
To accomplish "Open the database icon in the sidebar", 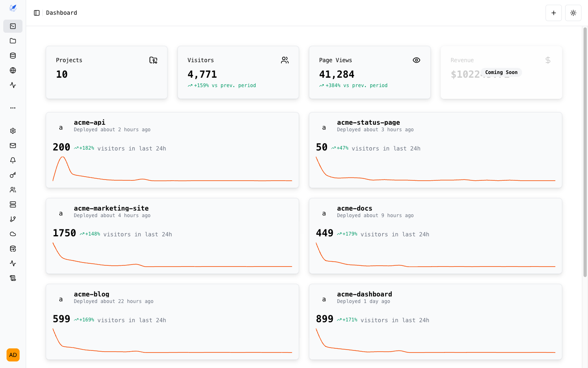I will coord(13,55).
